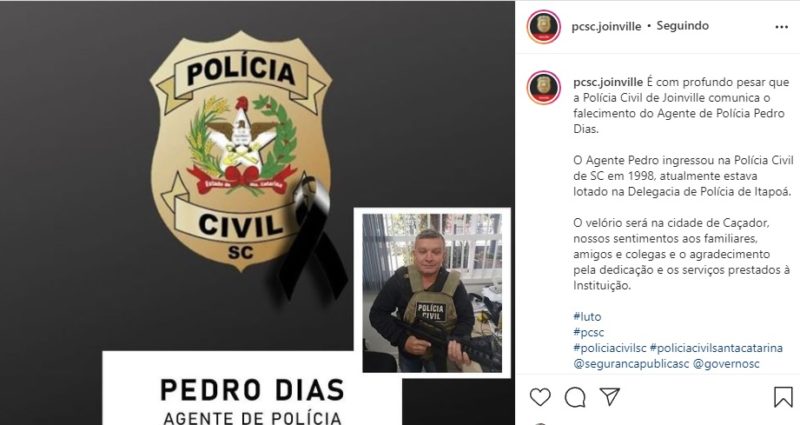Viewport: 800px width, 425px height.
Task: Open comments with speech bubble icon
Action: (x=575, y=396)
